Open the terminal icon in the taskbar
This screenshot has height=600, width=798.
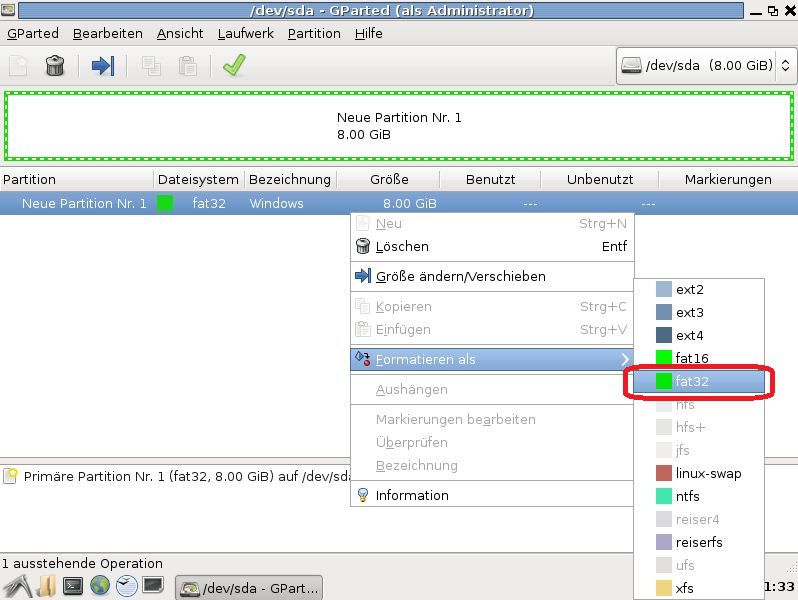[x=72, y=586]
